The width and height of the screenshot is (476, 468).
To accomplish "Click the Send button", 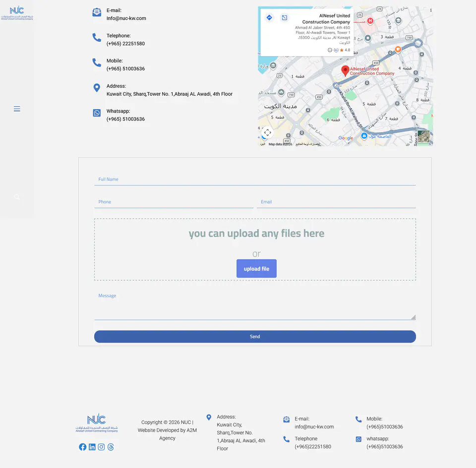I will (x=255, y=336).
